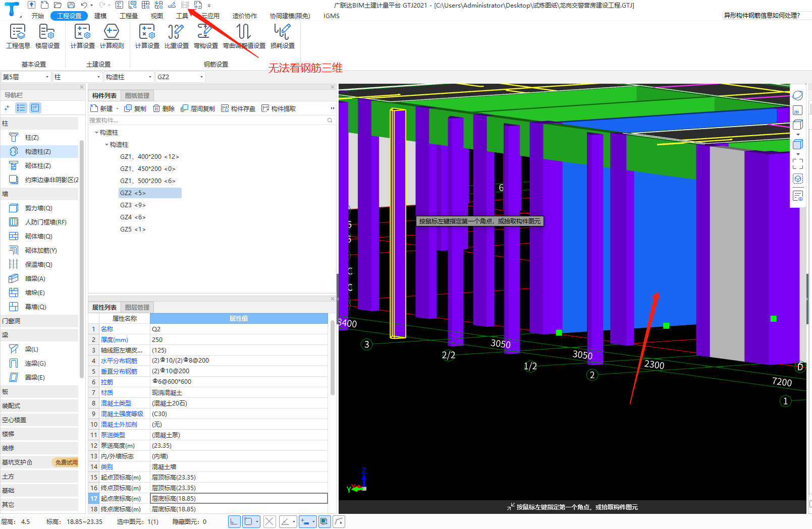The image size is (812, 529).
Task: Click 删除 delete component button
Action: [x=164, y=108]
